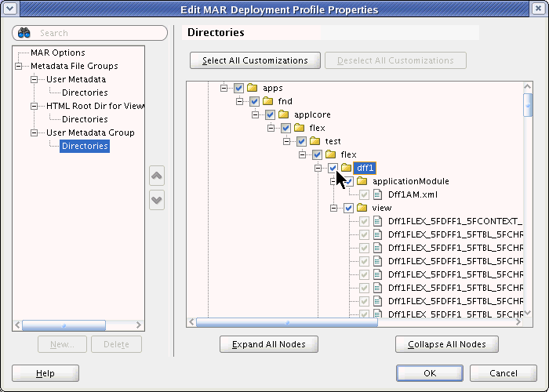Select the User Metadata item
The height and width of the screenshot is (392, 549).
[x=76, y=79]
